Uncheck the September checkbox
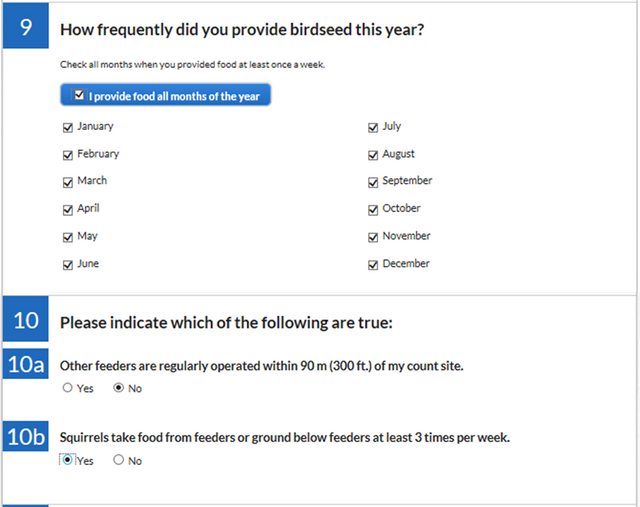Image resolution: width=640 pixels, height=507 pixels. (x=373, y=182)
